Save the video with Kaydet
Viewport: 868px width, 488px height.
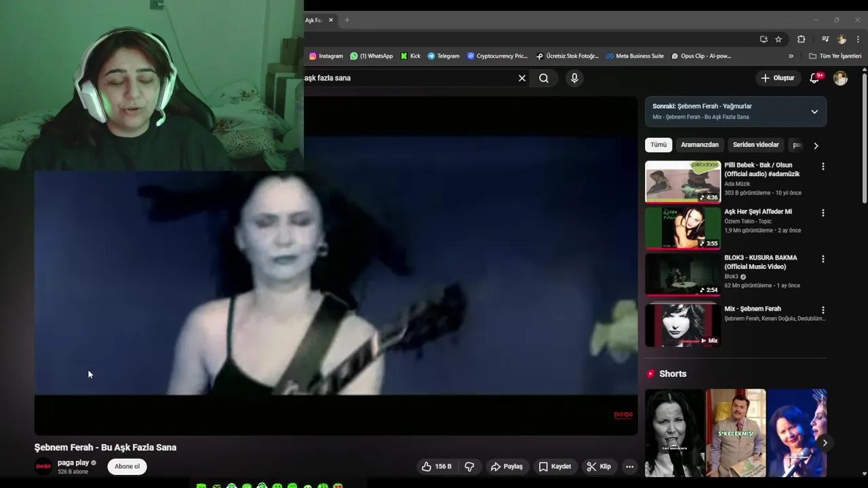pyautogui.click(x=555, y=466)
